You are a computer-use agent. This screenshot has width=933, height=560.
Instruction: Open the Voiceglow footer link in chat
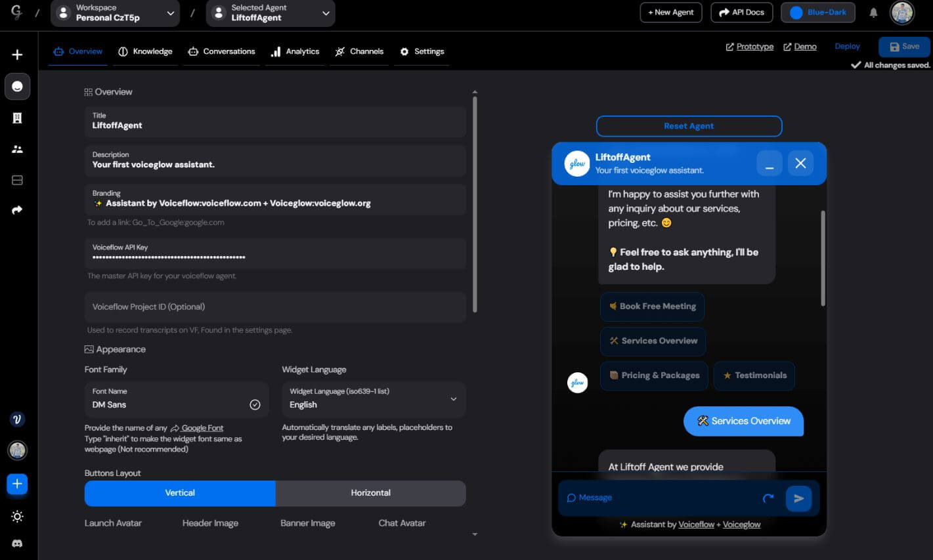click(741, 525)
